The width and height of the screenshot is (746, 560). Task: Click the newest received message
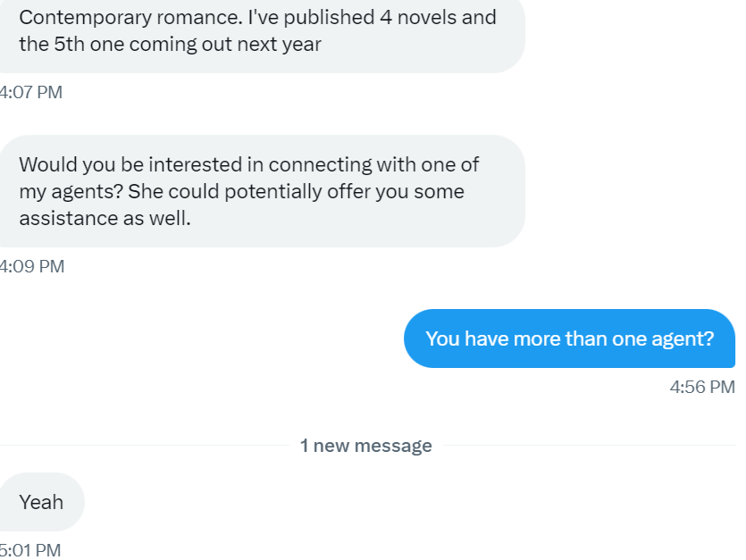coord(41,502)
